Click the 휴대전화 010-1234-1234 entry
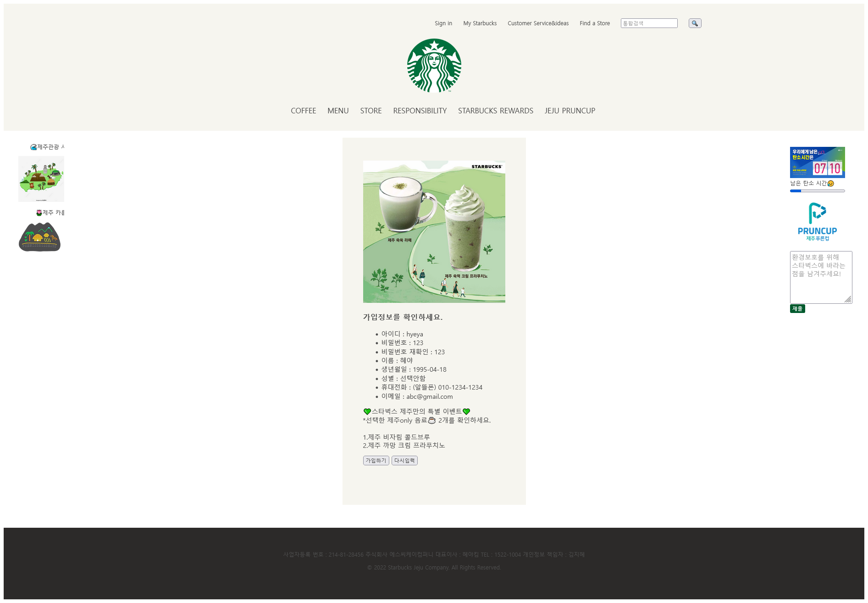 [x=431, y=387]
